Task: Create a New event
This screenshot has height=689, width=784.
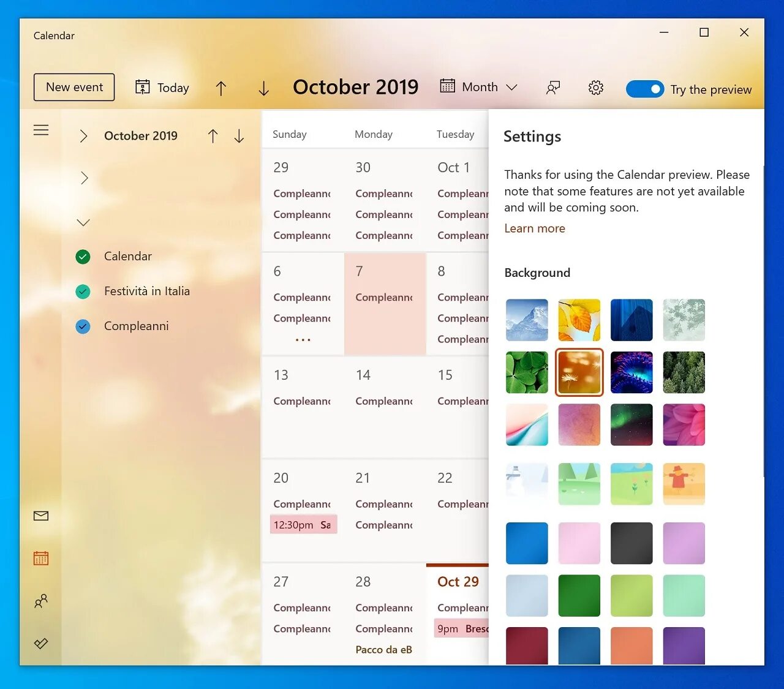Action: point(73,87)
